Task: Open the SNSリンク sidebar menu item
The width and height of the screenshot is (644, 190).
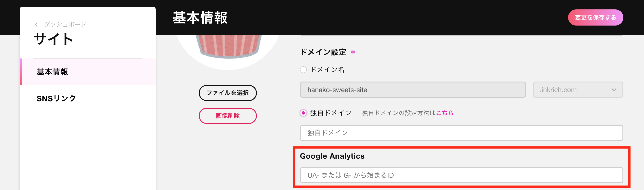Action: tap(88, 99)
